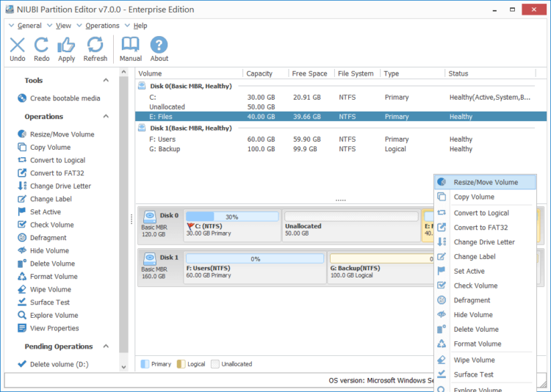Click the Redo toolbar icon
This screenshot has width=551, height=392.
click(41, 45)
